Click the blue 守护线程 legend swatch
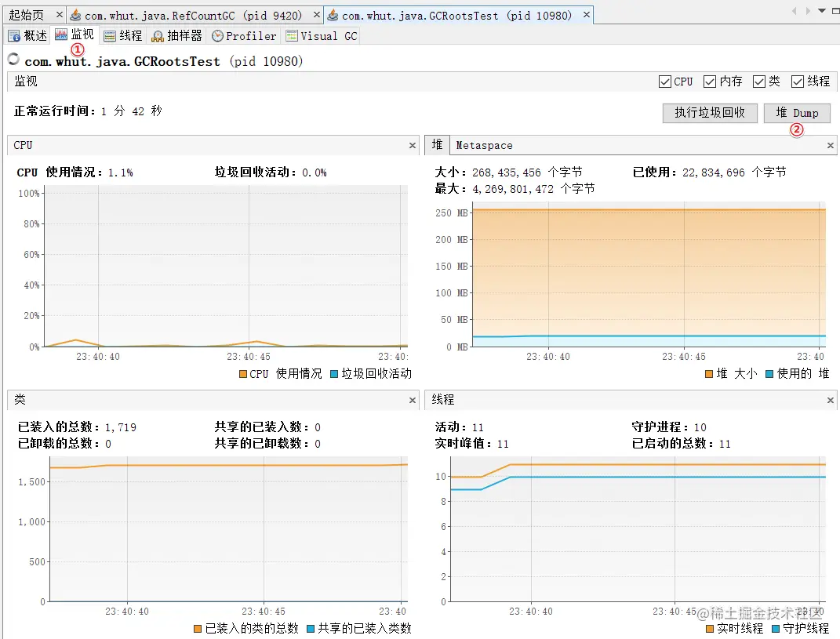840x639 pixels. (776, 628)
